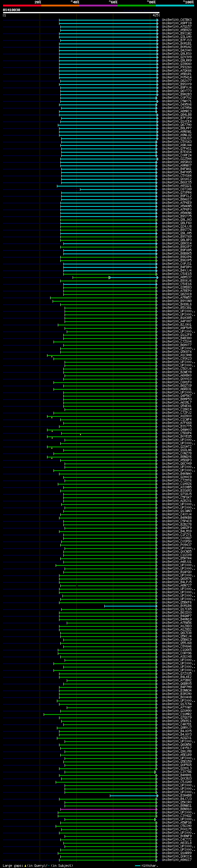Select the UniRef100_Q5K8T4 label
Screen dimensions: 197x868
coord(176,352)
